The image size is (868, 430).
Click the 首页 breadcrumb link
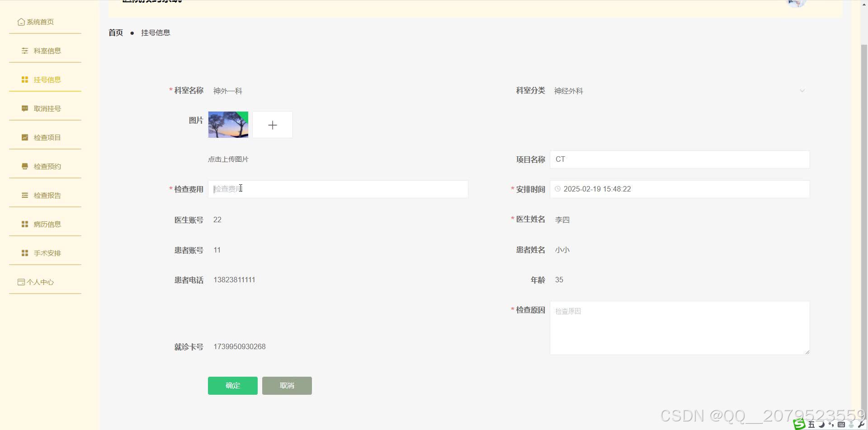116,33
